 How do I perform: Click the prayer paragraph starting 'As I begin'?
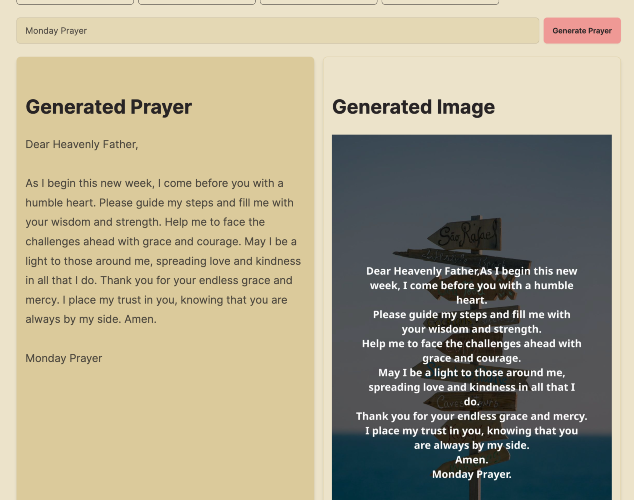tap(163, 251)
